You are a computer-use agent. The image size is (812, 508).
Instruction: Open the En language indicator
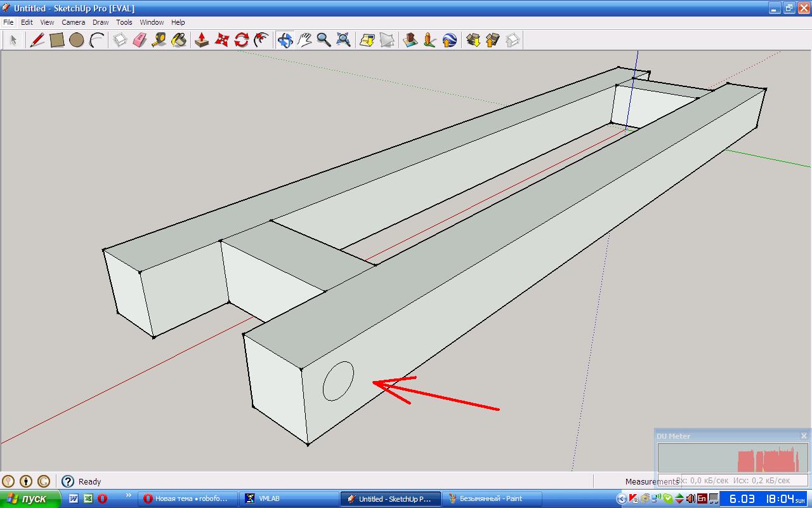tap(702, 498)
